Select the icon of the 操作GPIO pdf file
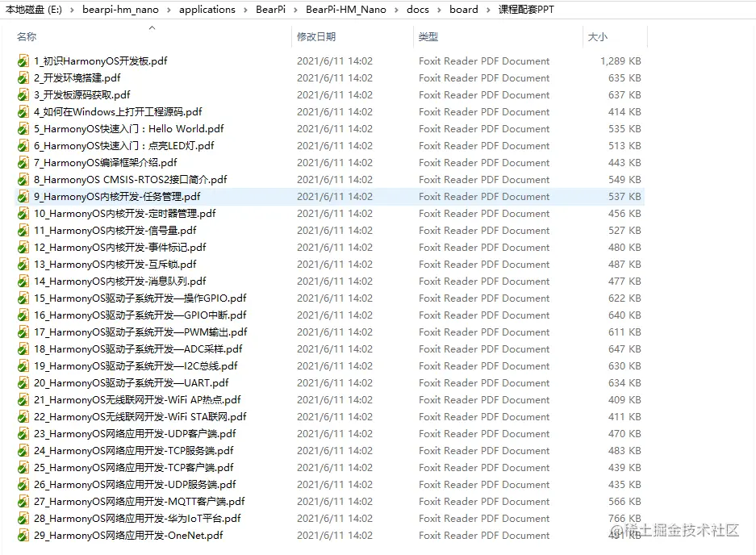 point(23,298)
